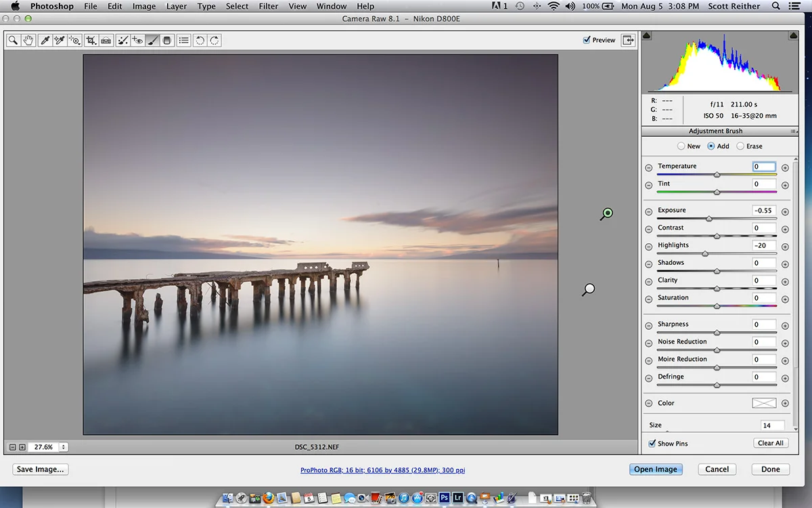Click the Highlights value field showing -20

[764, 246]
